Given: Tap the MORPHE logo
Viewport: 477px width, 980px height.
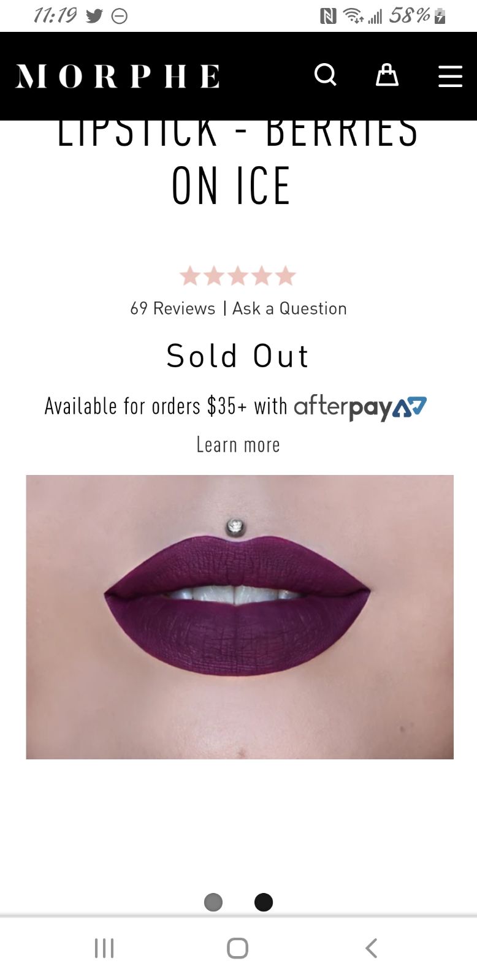Looking at the screenshot, I should point(117,76).
